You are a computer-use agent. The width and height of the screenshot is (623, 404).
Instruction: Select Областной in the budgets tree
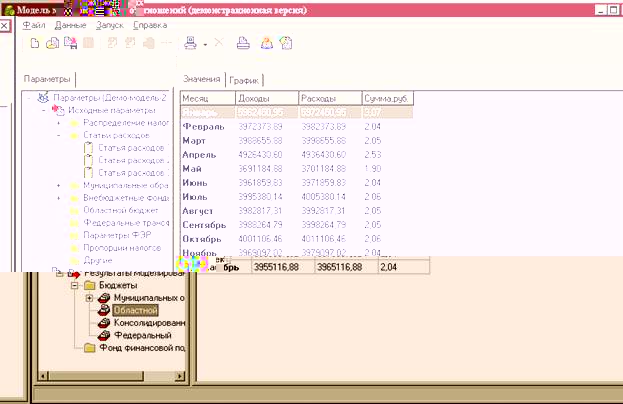(x=135, y=310)
